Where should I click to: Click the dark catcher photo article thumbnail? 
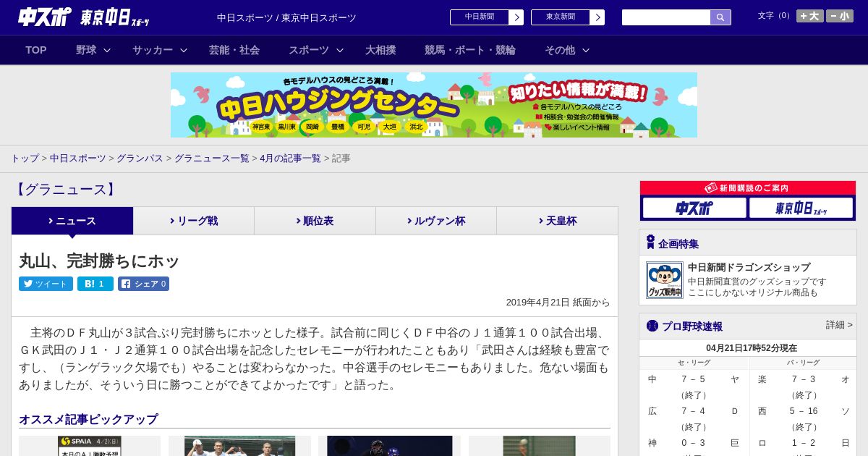point(389,446)
